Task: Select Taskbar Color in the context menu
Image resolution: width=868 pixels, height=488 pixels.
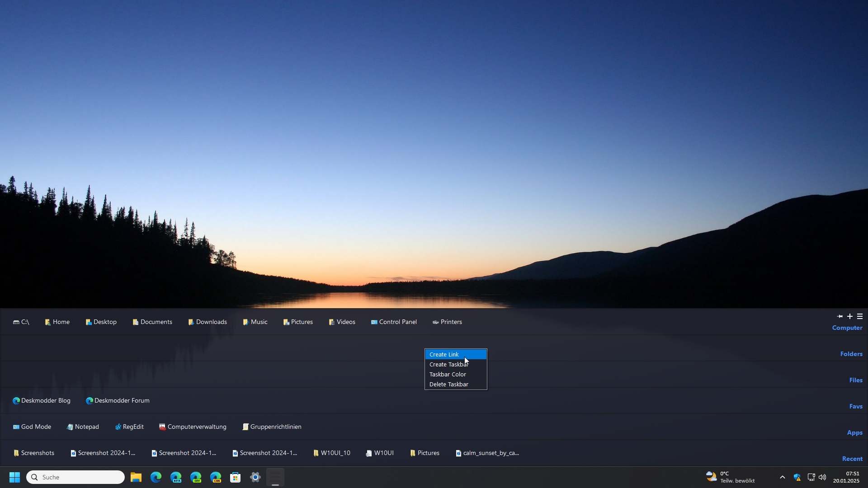Action: coord(456,375)
